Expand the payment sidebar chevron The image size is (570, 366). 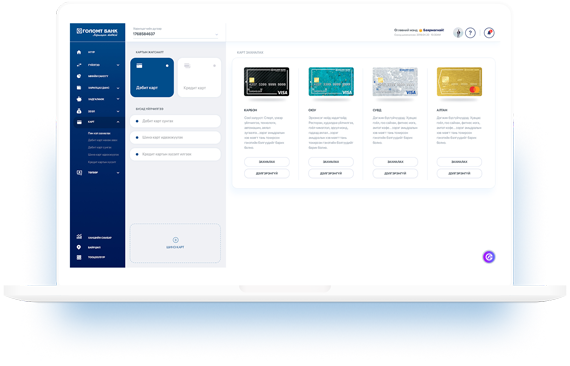point(118,173)
